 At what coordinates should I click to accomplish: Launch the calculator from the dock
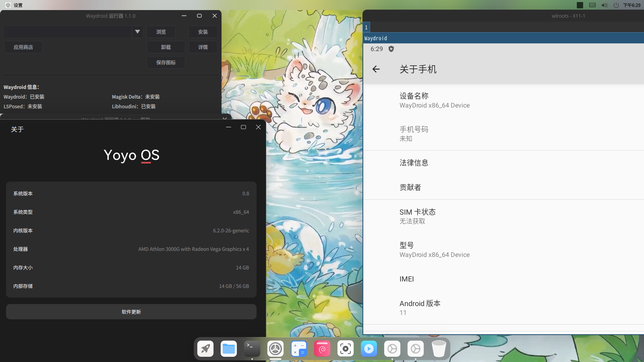pos(299,349)
